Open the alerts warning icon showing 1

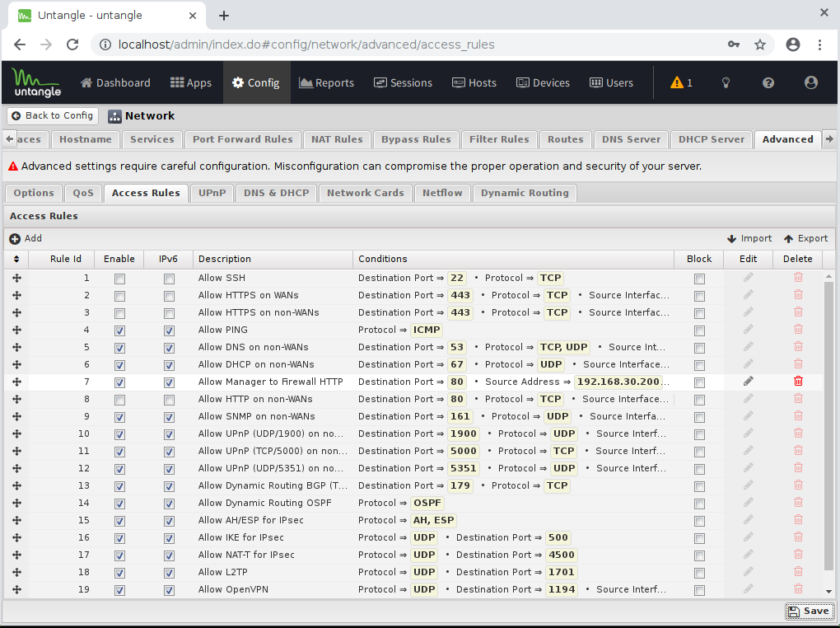tap(681, 82)
